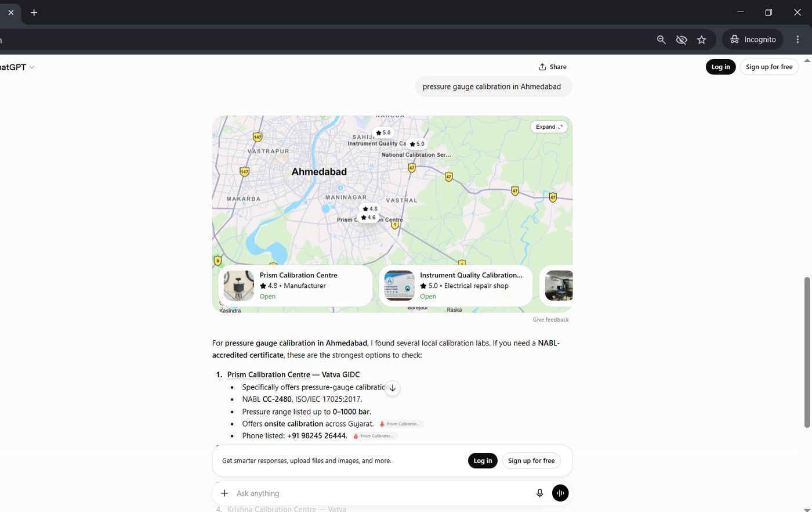Open the partially visible third place card
Screen dimensions: 812x512
[x=557, y=286]
